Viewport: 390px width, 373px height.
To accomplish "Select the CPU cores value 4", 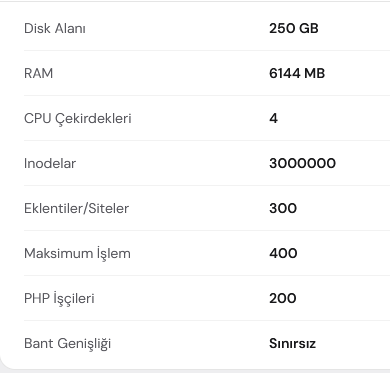I will (x=273, y=118).
